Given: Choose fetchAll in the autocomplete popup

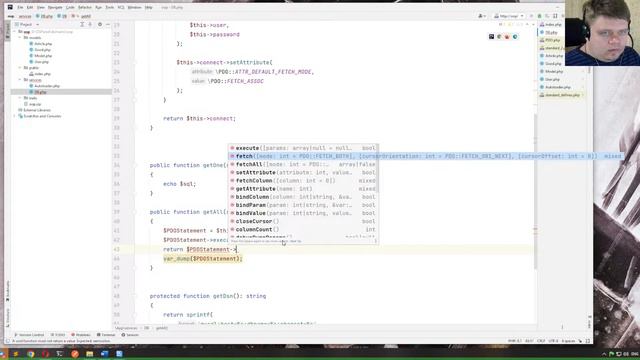Looking at the screenshot, I should pos(303,164).
